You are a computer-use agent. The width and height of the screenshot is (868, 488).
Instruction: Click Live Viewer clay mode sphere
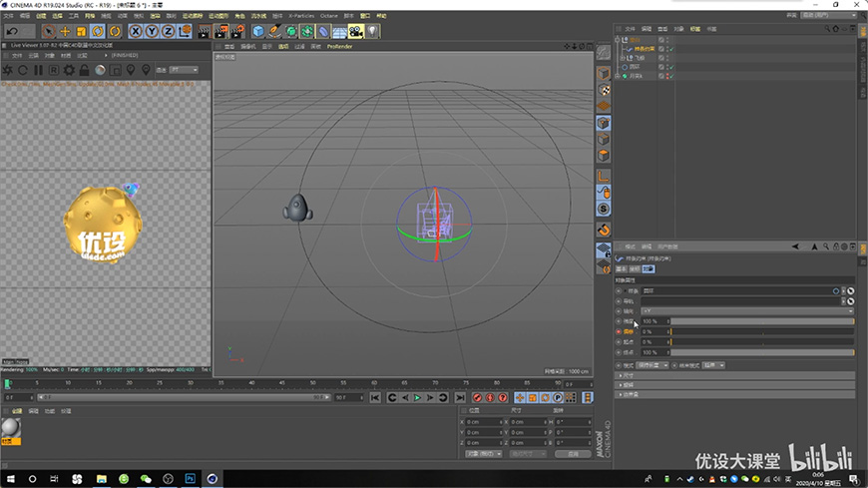coord(100,70)
